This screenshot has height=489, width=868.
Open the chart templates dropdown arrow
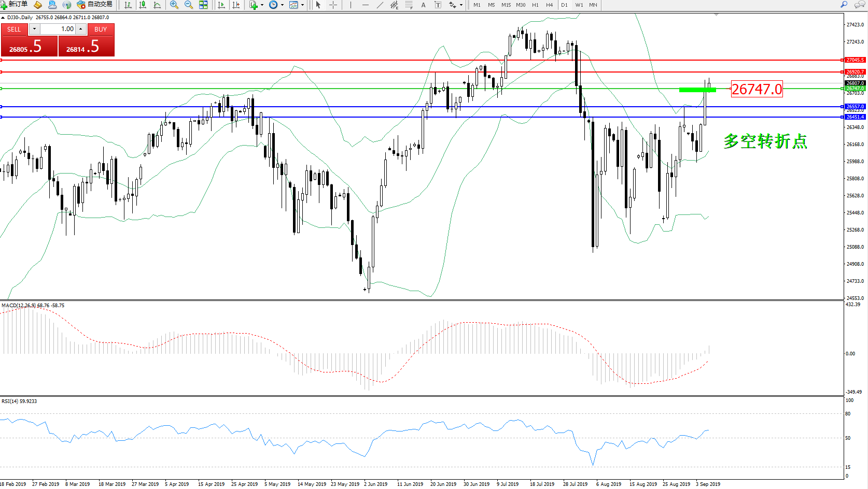(302, 5)
